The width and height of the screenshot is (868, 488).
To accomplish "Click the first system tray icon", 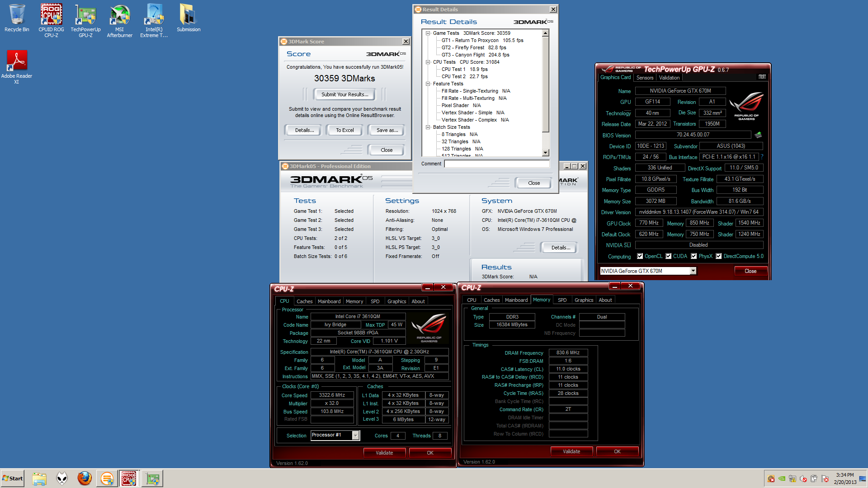I will click(771, 479).
